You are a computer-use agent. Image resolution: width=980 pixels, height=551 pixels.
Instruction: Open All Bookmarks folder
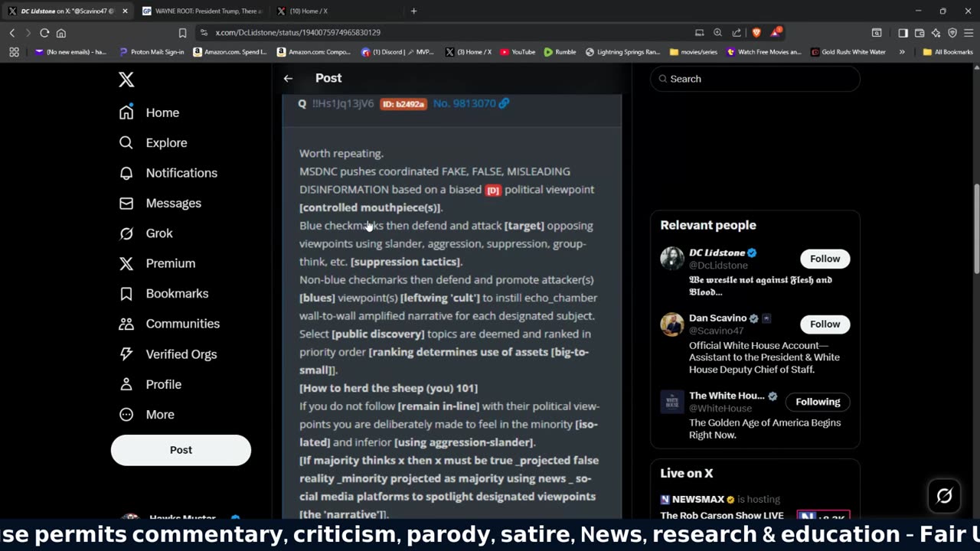948,52
